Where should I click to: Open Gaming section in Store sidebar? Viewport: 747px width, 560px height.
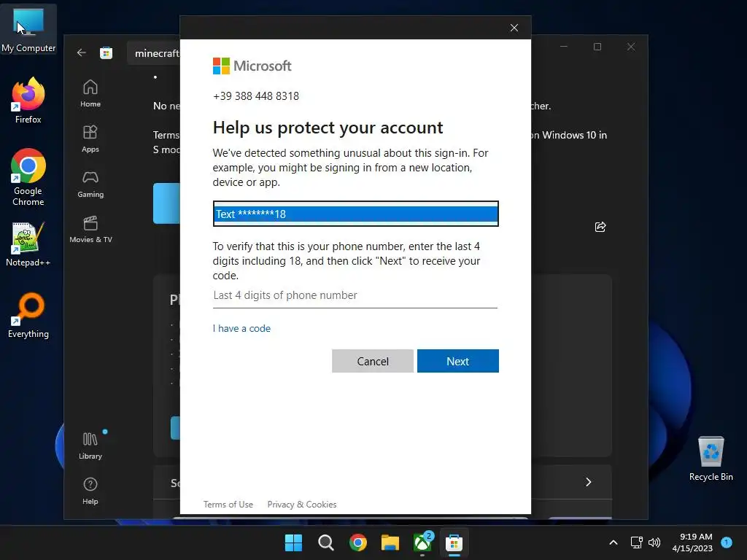(x=90, y=184)
